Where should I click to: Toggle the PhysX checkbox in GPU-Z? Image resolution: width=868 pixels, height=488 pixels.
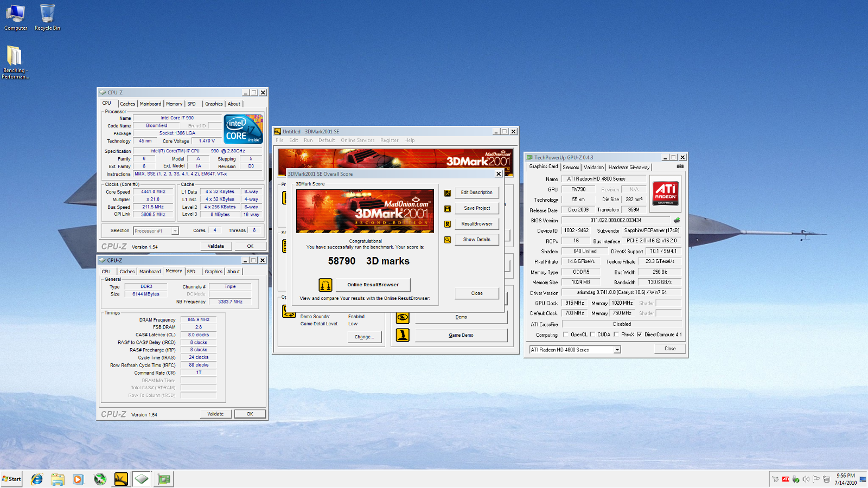point(616,335)
